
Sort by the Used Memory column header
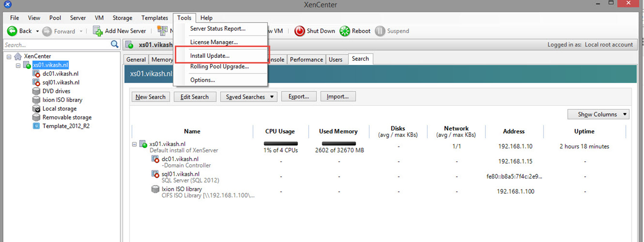(x=338, y=131)
